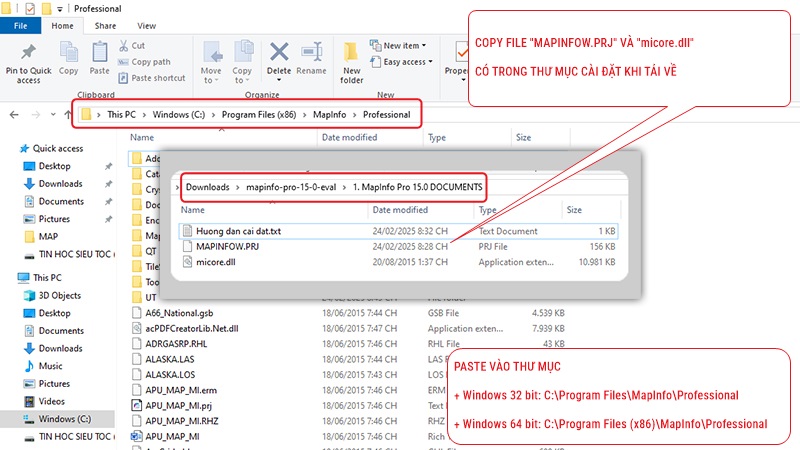Click Downloads in the overlay breadcrumb
The height and width of the screenshot is (450, 800).
(208, 187)
